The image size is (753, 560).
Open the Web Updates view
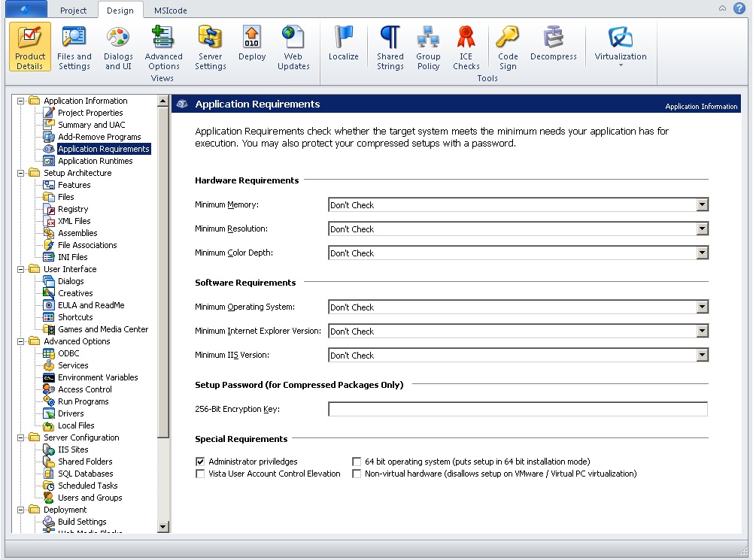[293, 47]
